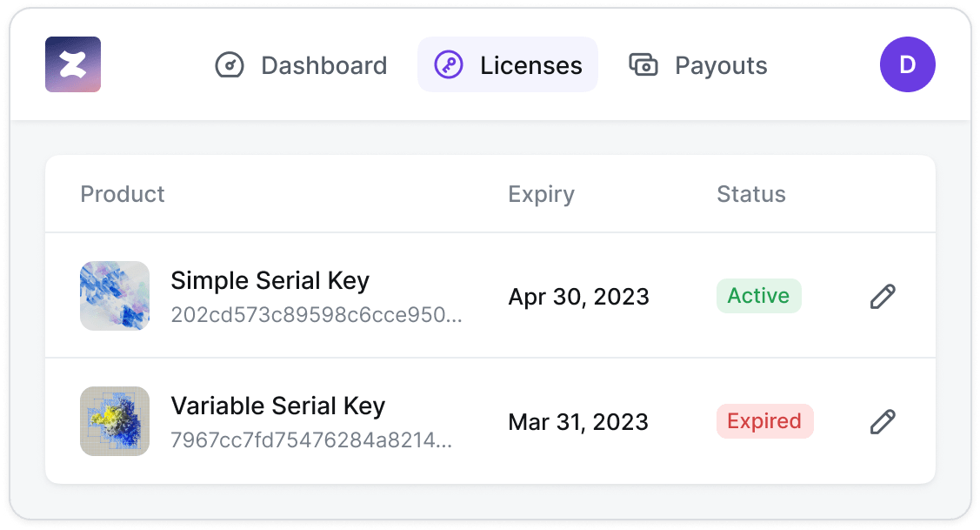Select the Variable Serial Key thumbnail
This screenshot has width=980, height=530.
coord(115,421)
